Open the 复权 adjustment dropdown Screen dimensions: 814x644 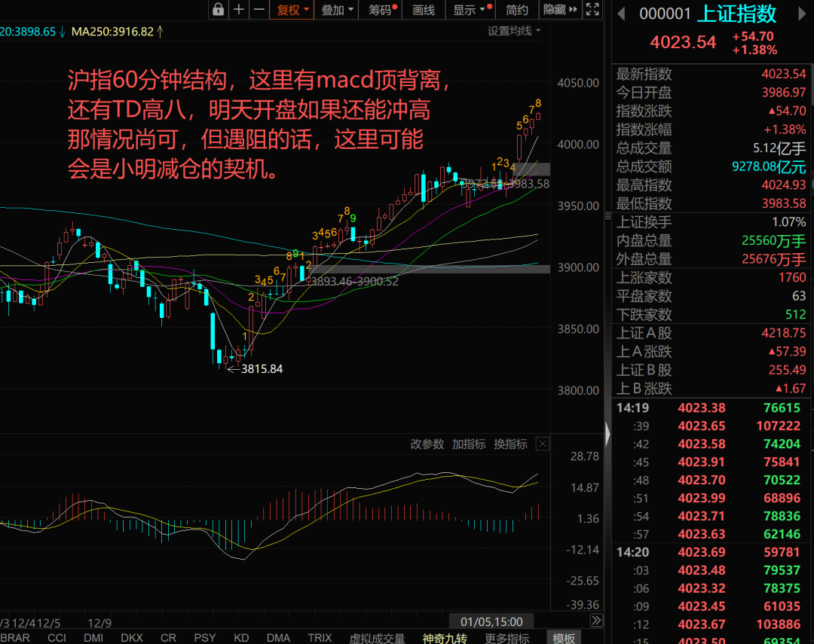[291, 10]
